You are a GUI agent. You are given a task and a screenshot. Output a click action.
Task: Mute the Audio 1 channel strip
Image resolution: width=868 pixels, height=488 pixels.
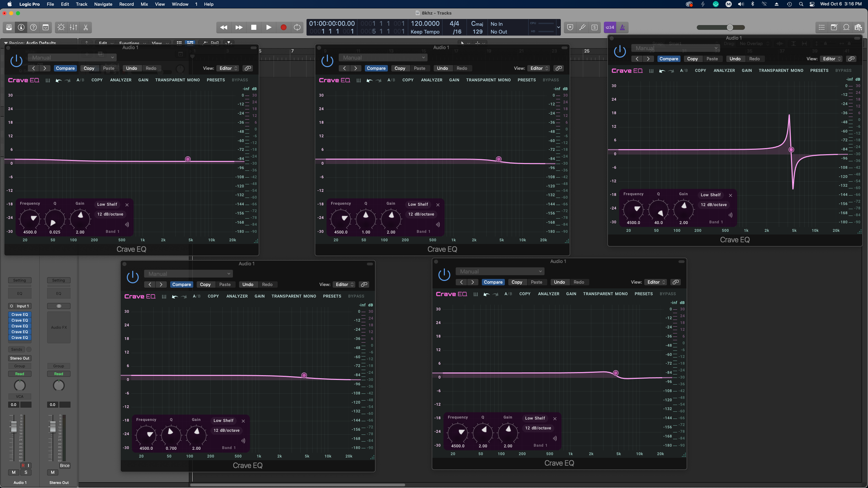point(14,472)
